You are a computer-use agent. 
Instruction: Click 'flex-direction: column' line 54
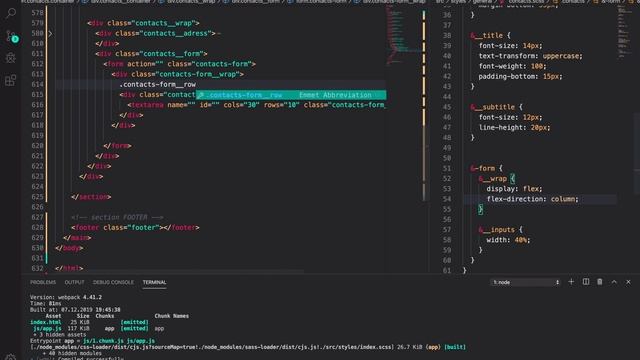[x=533, y=199]
